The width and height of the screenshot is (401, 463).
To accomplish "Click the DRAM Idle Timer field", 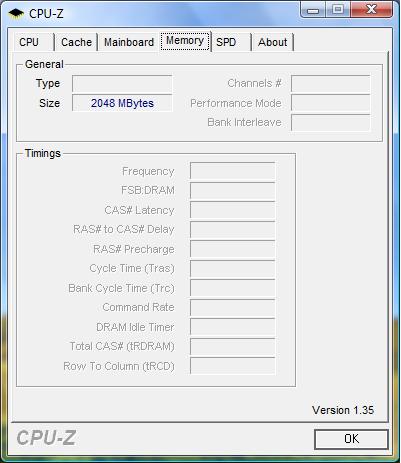I will click(x=233, y=327).
